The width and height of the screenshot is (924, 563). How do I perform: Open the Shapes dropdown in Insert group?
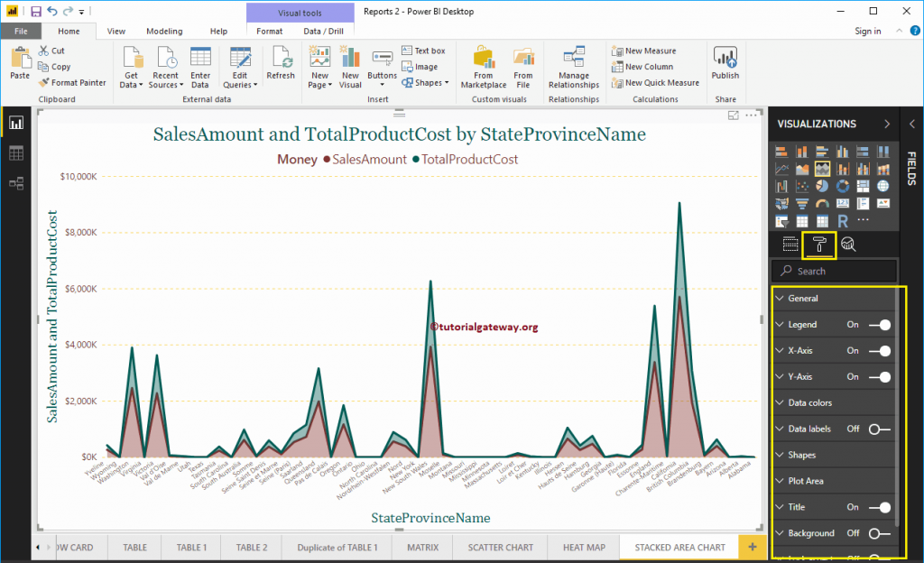424,81
